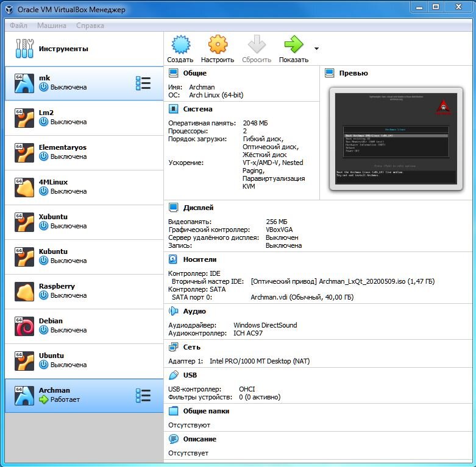
Task: Click Archman_LxQt_20200509.iso optical drive text
Action: pos(343,281)
